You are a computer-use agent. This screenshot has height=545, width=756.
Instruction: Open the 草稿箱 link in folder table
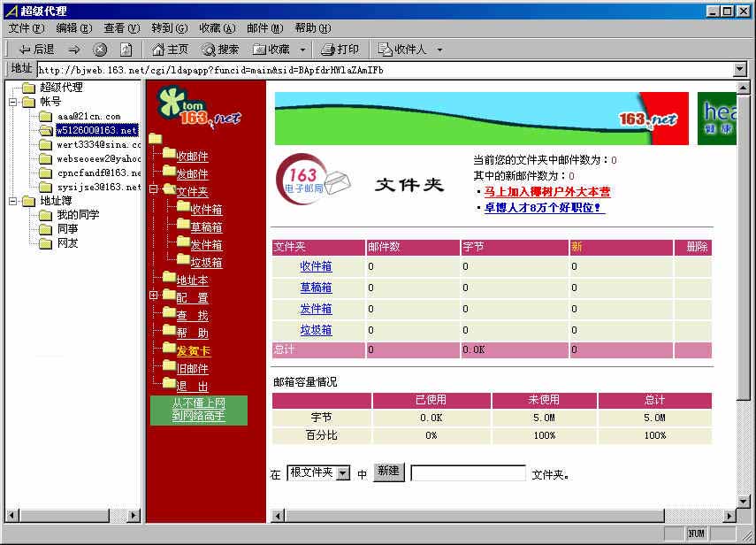coord(316,288)
